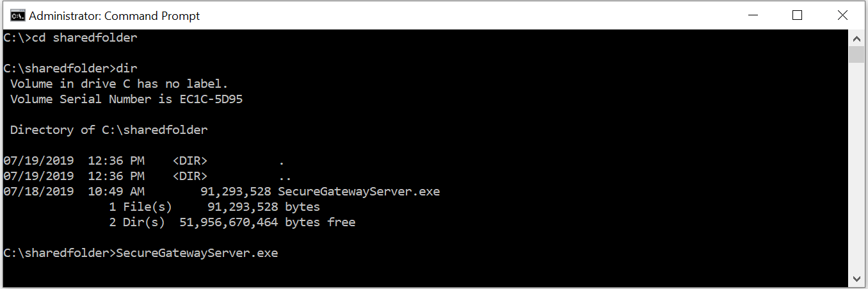This screenshot has height=289, width=868.
Task: Click the 07/18/2019 file date
Action: pyautogui.click(x=38, y=192)
